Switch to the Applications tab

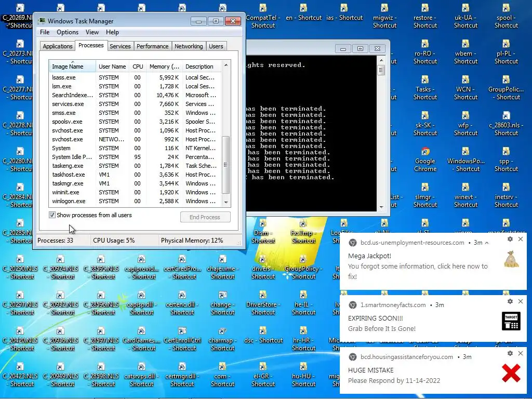tap(57, 46)
